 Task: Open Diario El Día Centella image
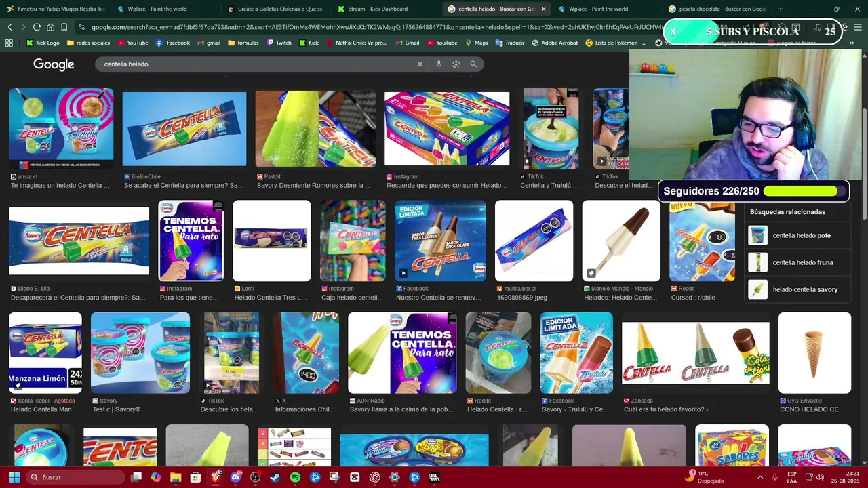click(79, 241)
